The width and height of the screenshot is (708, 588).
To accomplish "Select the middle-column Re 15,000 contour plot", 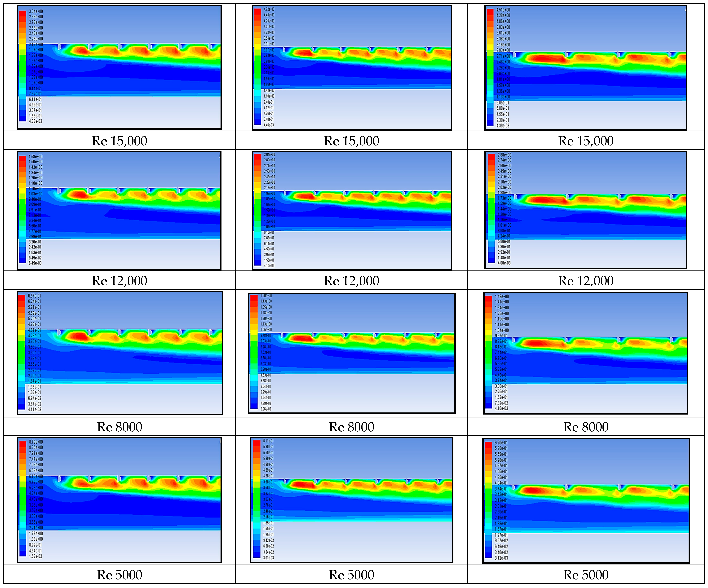I will point(352,67).
